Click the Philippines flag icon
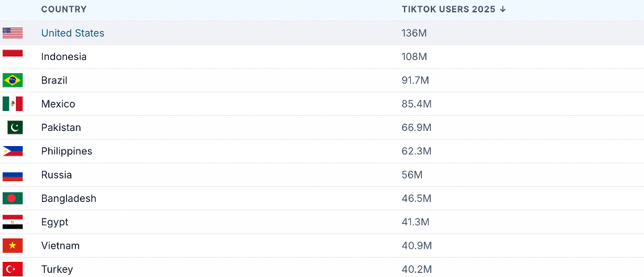The image size is (644, 277). 12,151
